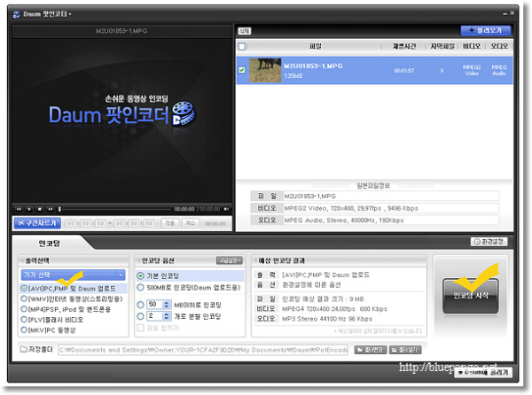This screenshot has height=395, width=532.
Task: Click the Daum PotEncoder app icon in title bar
Action: 17,14
